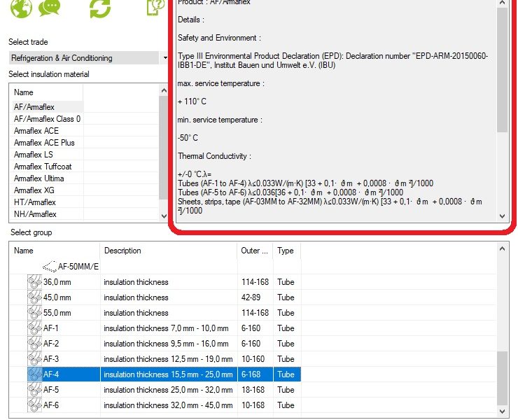Click group table scrollbar down arrow

point(502,412)
